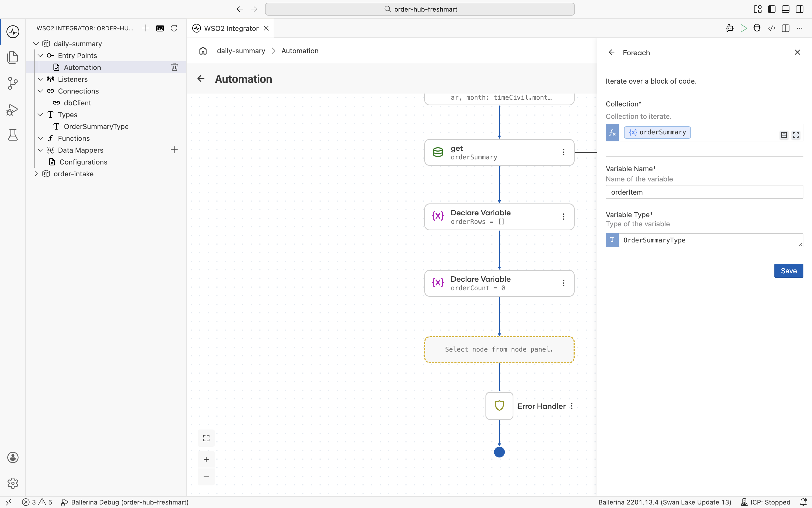Image resolution: width=812 pixels, height=508 pixels.
Task: Collapse the Connections node
Action: (x=40, y=91)
